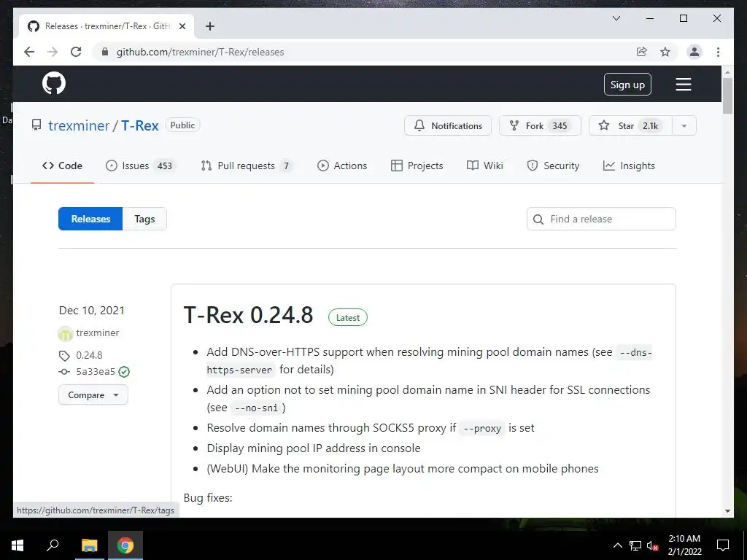Click the Public repository label
Image resolution: width=747 pixels, height=560 pixels.
182,125
